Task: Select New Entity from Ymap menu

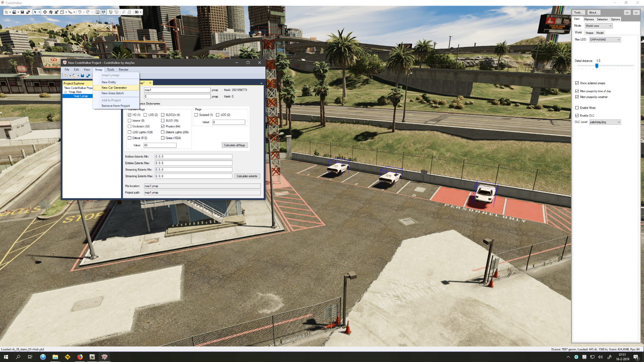Action: [x=116, y=82]
